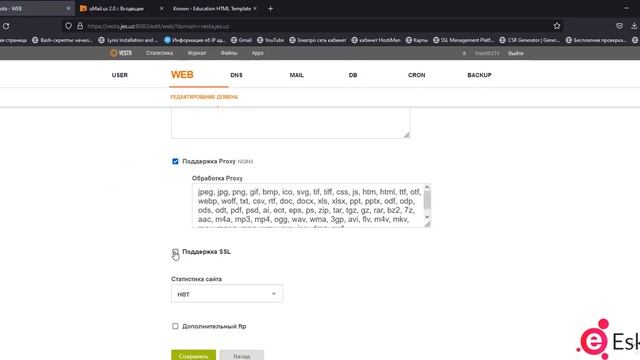Enable the Дополнительный ftp checkbox
This screenshot has width=640, height=360.
pos(175,326)
